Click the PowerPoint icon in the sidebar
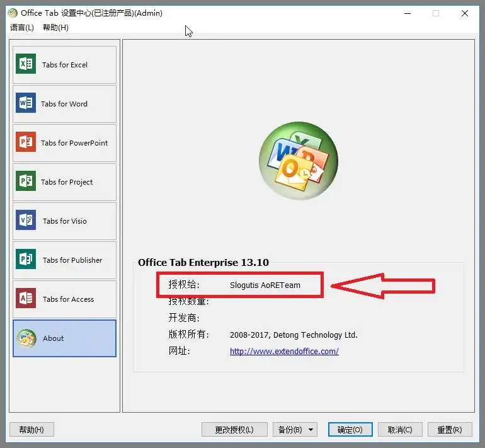This screenshot has width=485, height=448. pos(26,142)
